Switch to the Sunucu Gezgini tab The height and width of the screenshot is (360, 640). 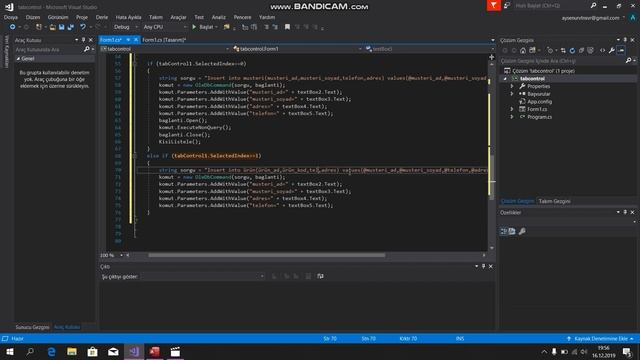pos(32,327)
